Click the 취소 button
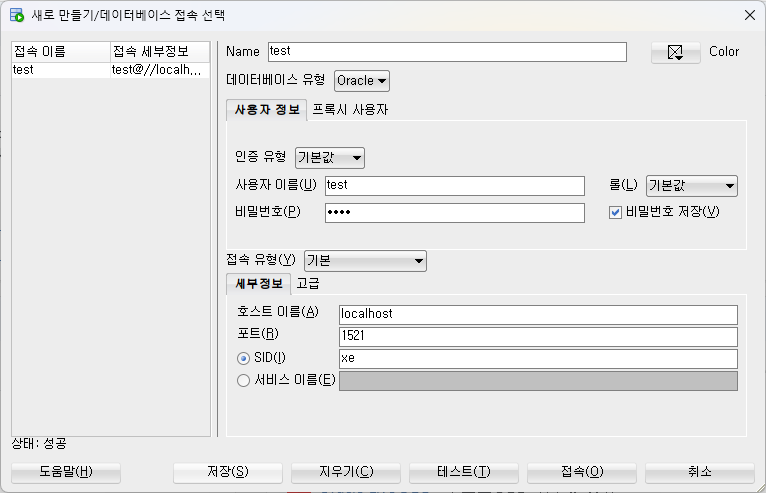766x493 pixels. (x=700, y=472)
